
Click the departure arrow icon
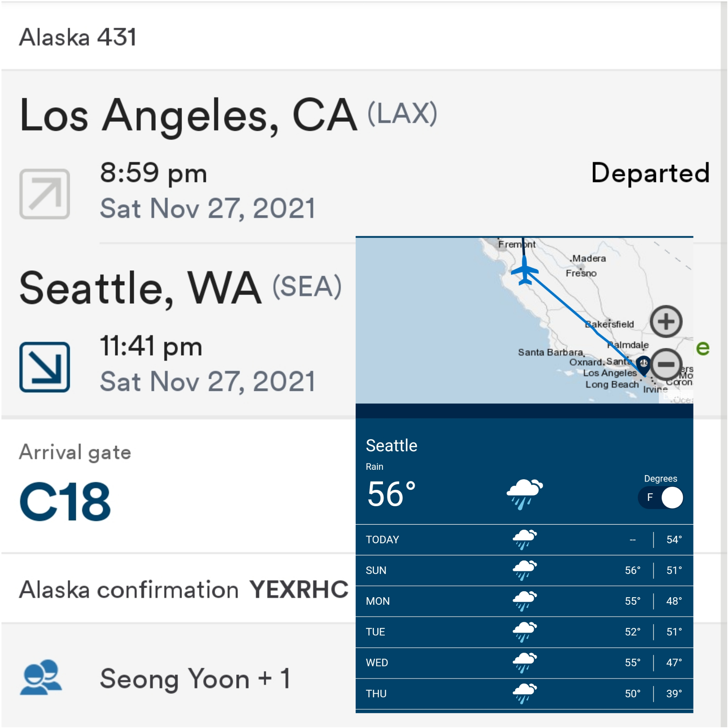44,194
